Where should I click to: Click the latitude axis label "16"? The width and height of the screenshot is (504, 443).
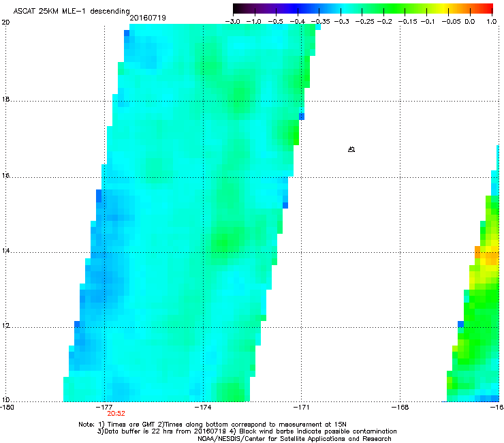5,176
